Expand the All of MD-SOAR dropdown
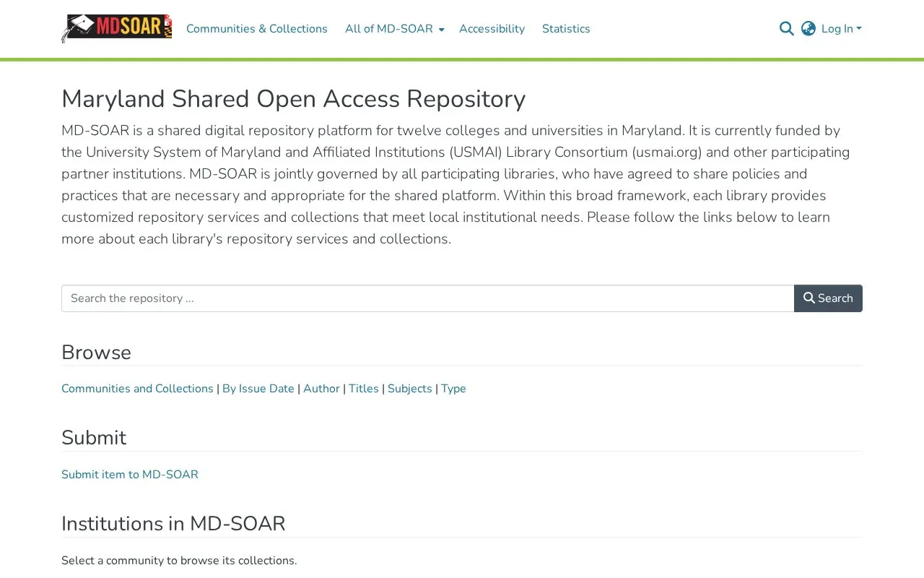 tap(395, 29)
